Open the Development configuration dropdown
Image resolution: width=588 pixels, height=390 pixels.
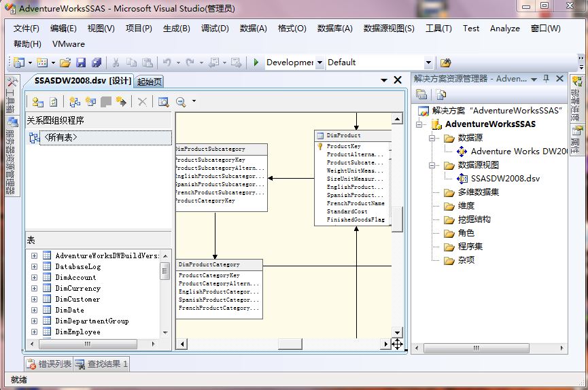click(x=320, y=63)
